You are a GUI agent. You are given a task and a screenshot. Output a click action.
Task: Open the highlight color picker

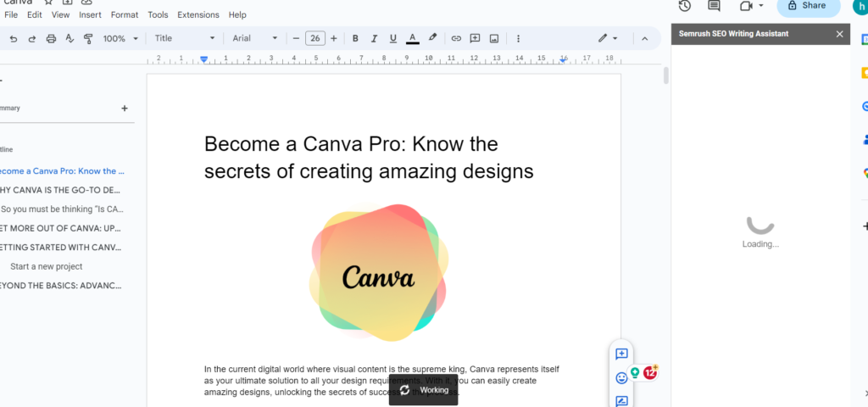click(433, 37)
